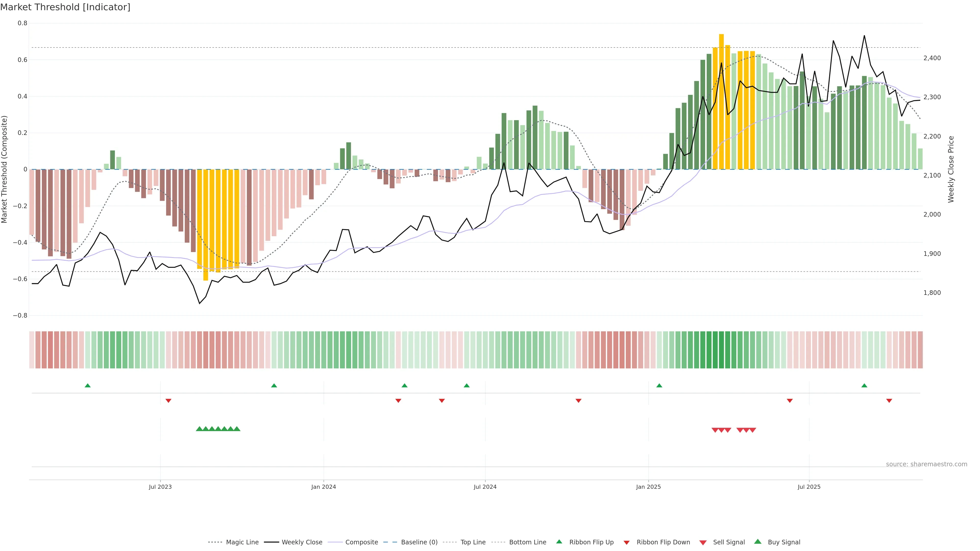Screen dimensions: 980x551
Task: Click the ribbon flip up marker after Jan 2025
Action: pos(659,386)
